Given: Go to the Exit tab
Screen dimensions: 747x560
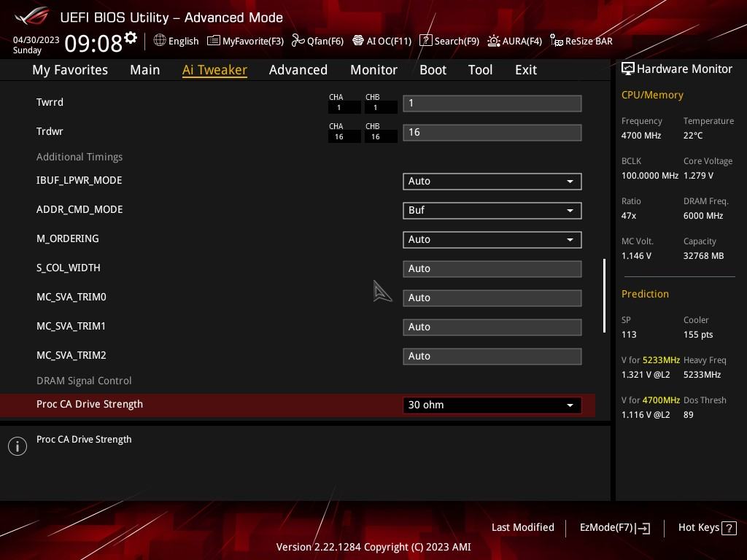Looking at the screenshot, I should [x=526, y=70].
